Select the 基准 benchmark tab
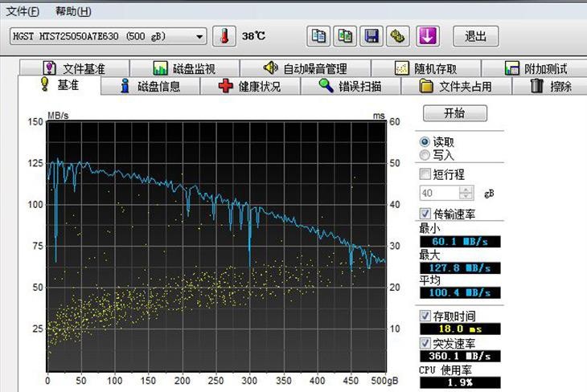The height and width of the screenshot is (392, 587). pos(60,85)
